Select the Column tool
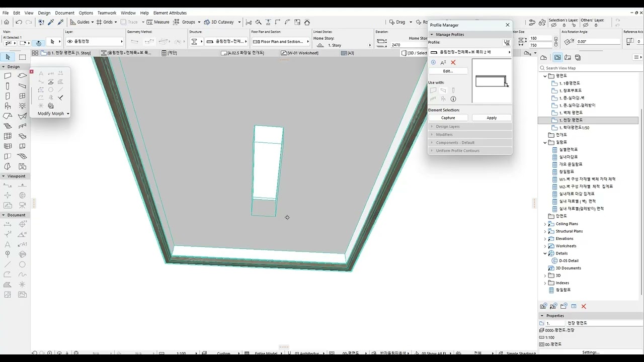Viewport: 644px width, 362px height. coord(8,86)
